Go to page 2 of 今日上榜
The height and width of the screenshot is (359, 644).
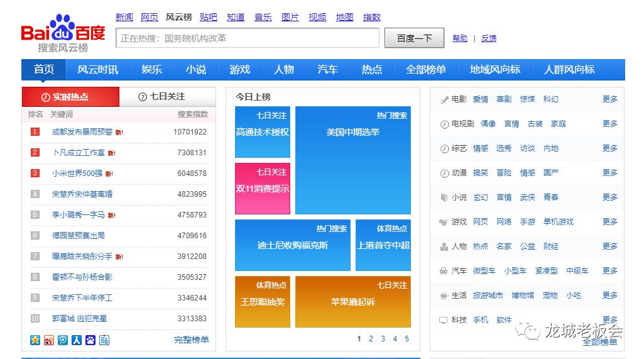[371, 339]
